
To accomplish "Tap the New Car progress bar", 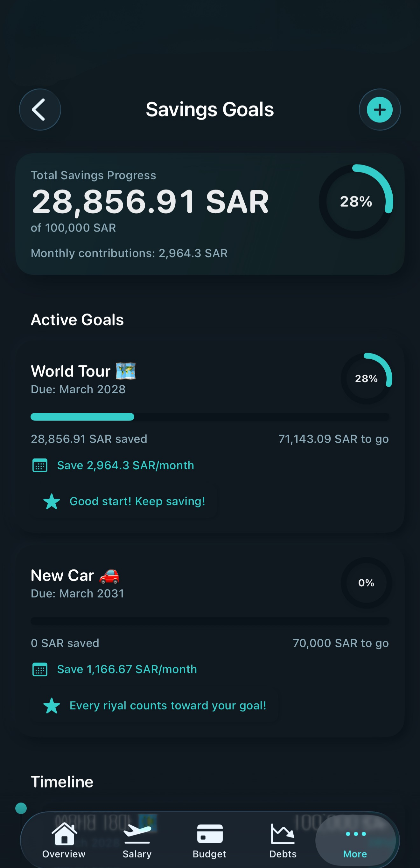I will click(210, 621).
